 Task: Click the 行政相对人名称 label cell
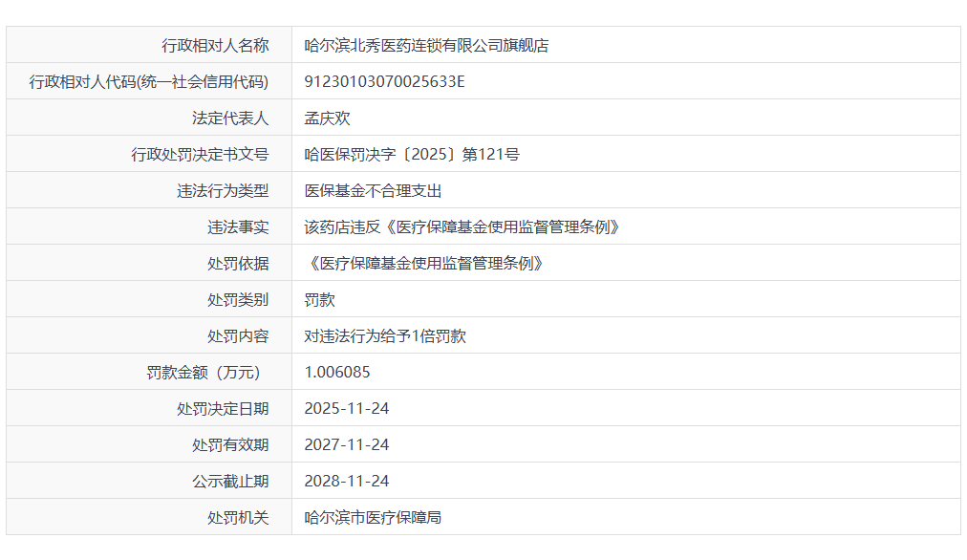(215, 45)
